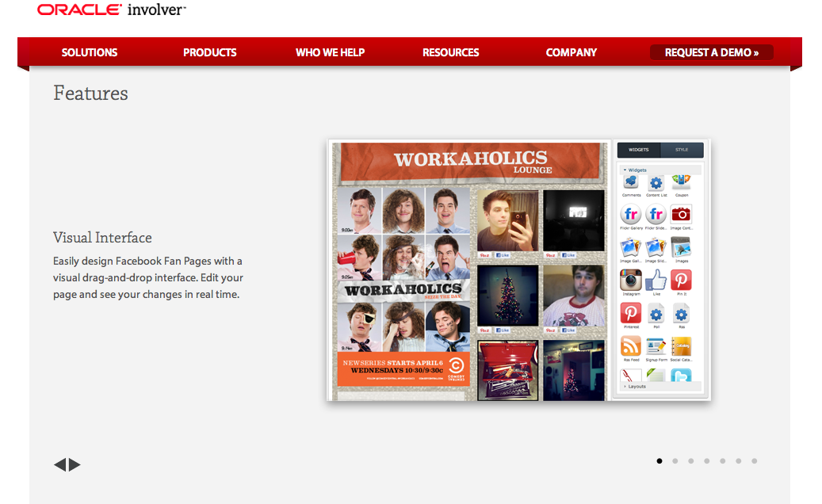Jump to the third carousel dot
822x504 pixels.
[x=691, y=461]
